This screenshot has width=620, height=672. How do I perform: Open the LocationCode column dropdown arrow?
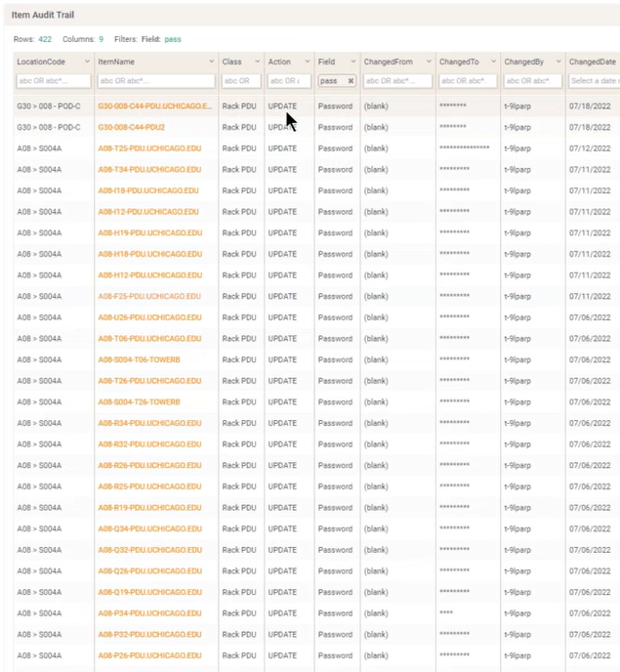tap(87, 62)
